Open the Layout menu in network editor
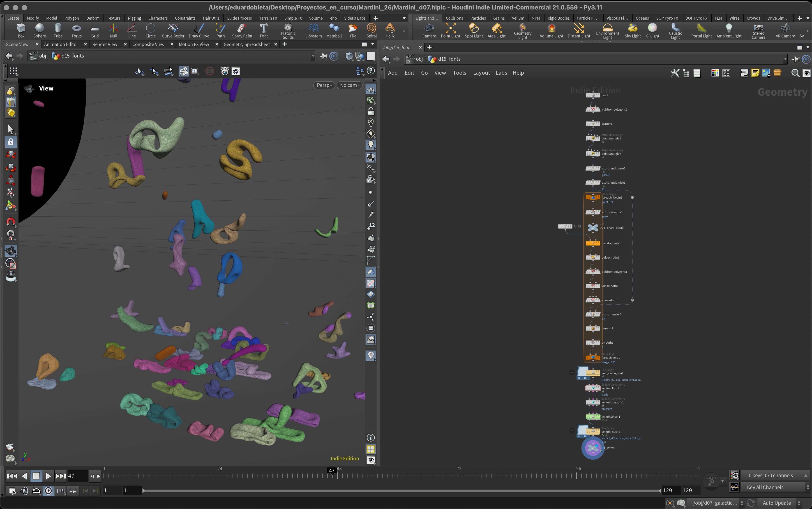This screenshot has width=812, height=509. (481, 73)
